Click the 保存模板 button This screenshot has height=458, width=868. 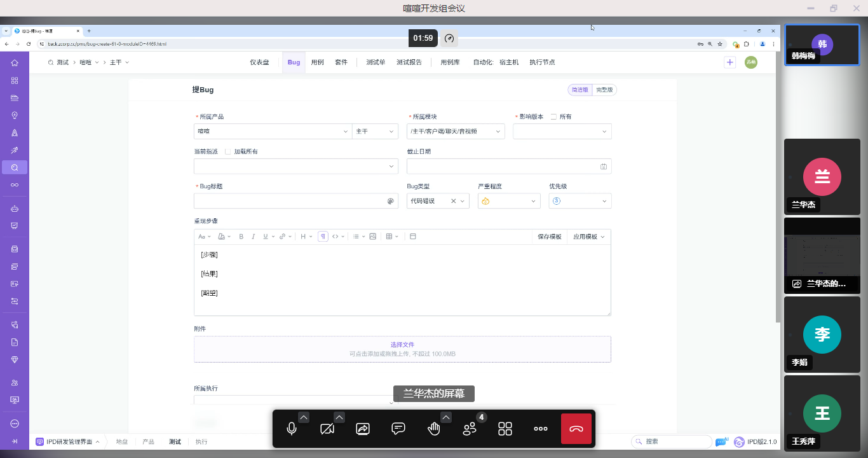coord(550,237)
